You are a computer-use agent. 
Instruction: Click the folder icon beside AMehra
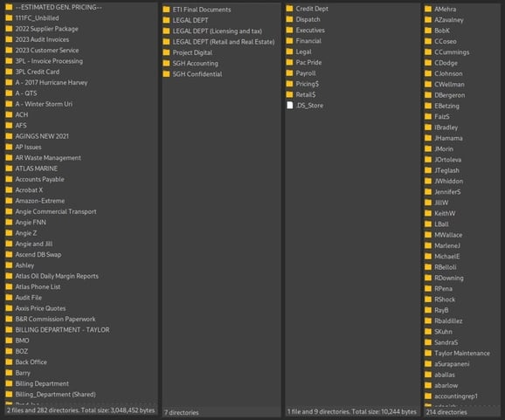tap(428, 9)
